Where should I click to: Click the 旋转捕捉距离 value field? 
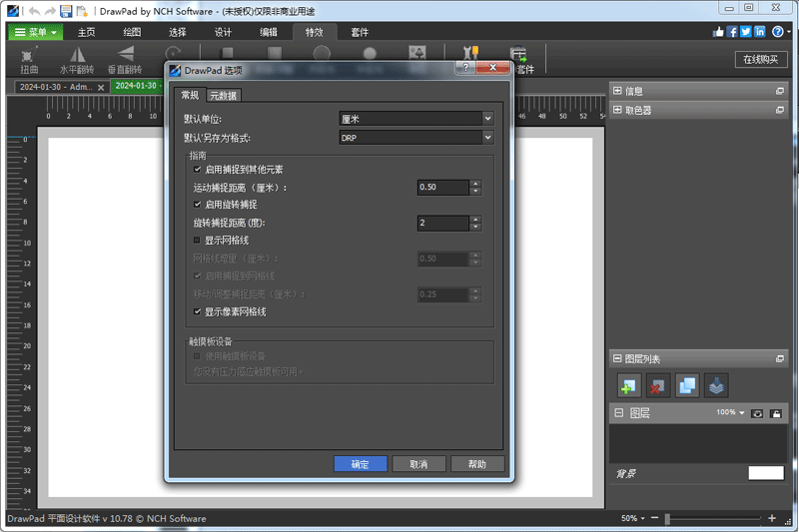coord(442,223)
